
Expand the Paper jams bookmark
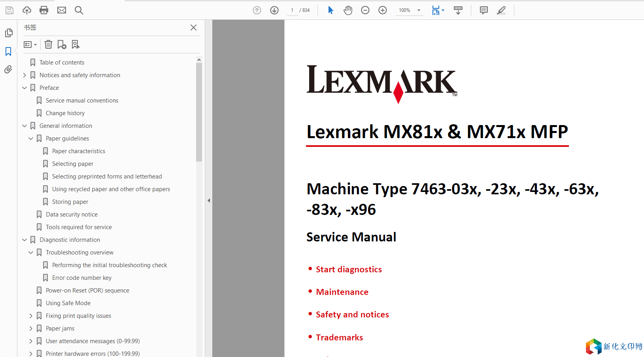pyautogui.click(x=31, y=329)
